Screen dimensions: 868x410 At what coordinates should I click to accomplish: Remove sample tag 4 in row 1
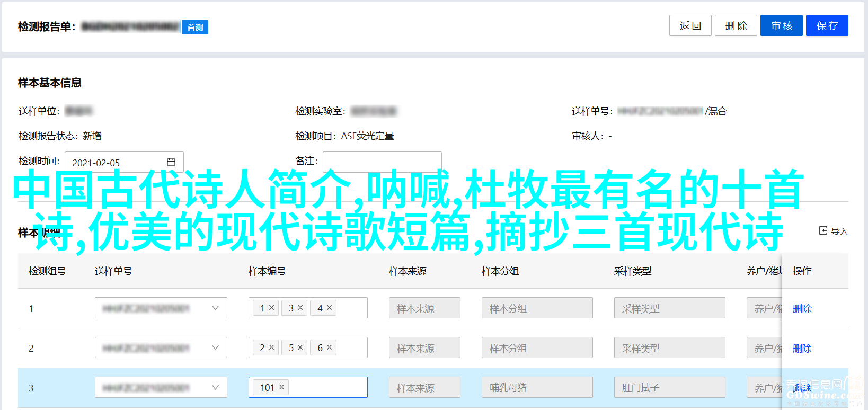[329, 307]
